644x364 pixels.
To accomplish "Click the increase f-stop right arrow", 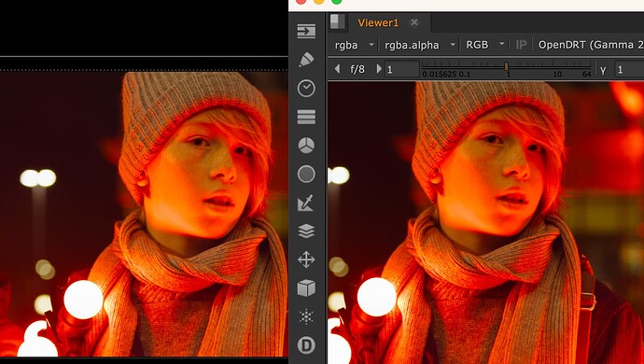I will (x=379, y=69).
